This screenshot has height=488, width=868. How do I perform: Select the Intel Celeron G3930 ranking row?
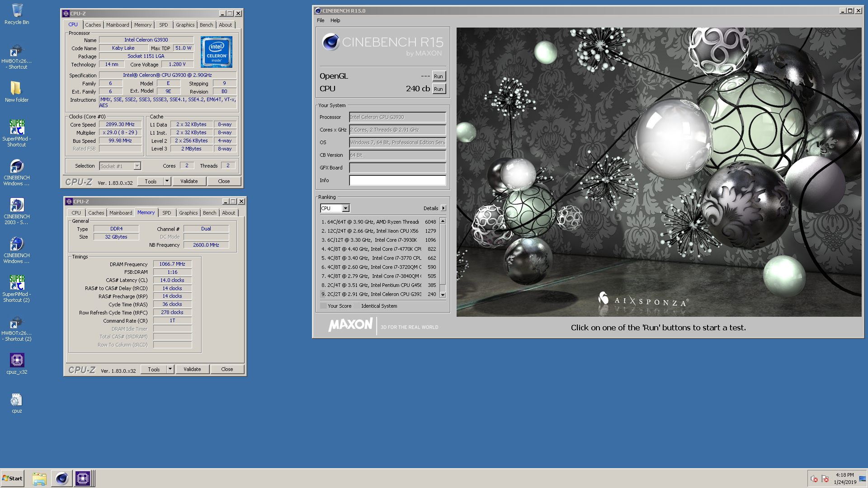coord(379,294)
